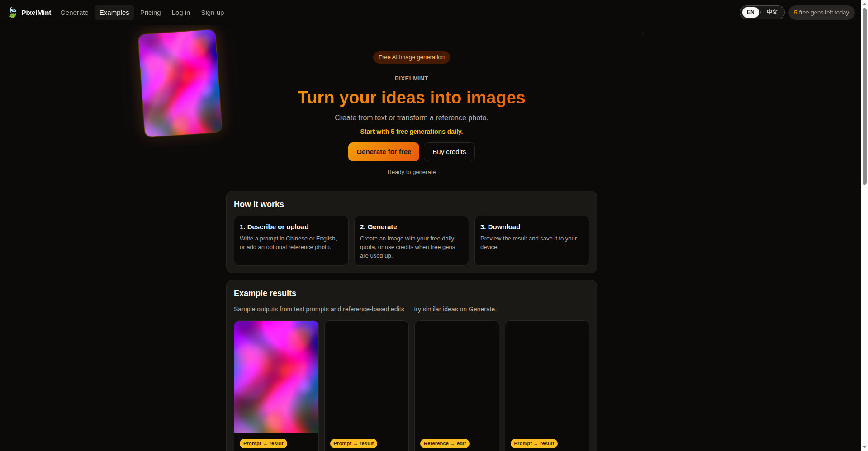The image size is (868, 451).
Task: Open the Log in page
Action: coord(180,13)
